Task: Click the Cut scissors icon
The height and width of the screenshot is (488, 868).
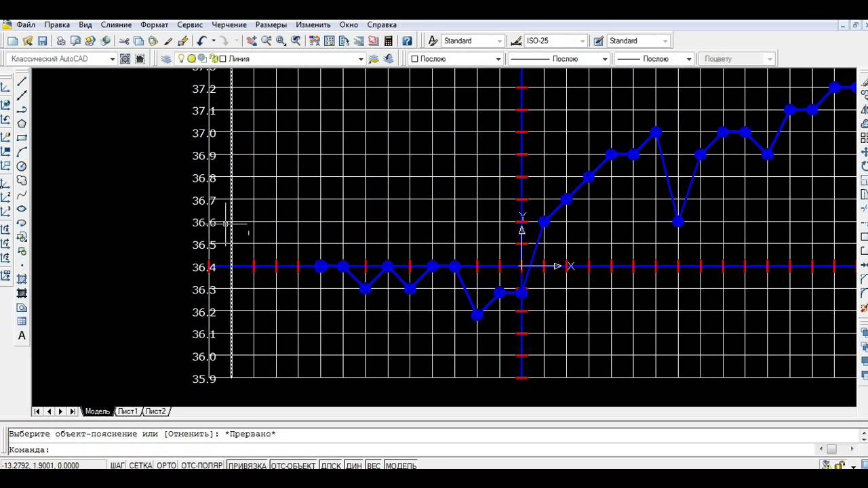Action: (x=124, y=41)
